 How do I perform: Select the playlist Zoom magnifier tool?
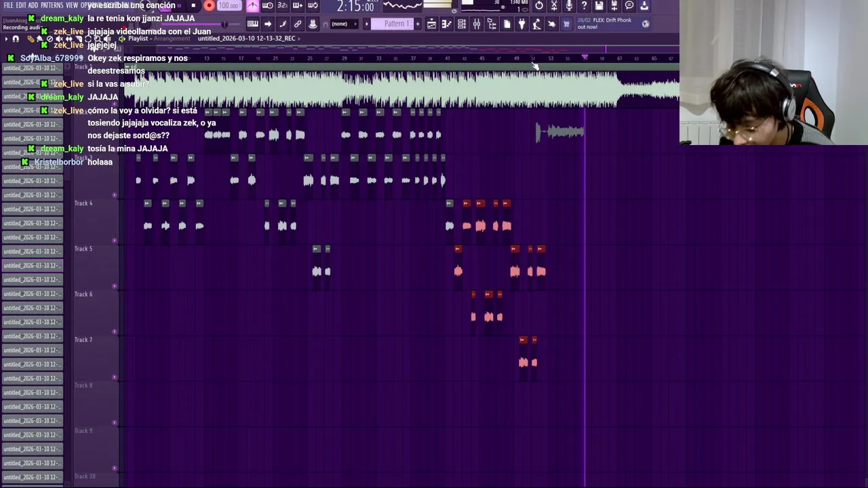(97, 39)
